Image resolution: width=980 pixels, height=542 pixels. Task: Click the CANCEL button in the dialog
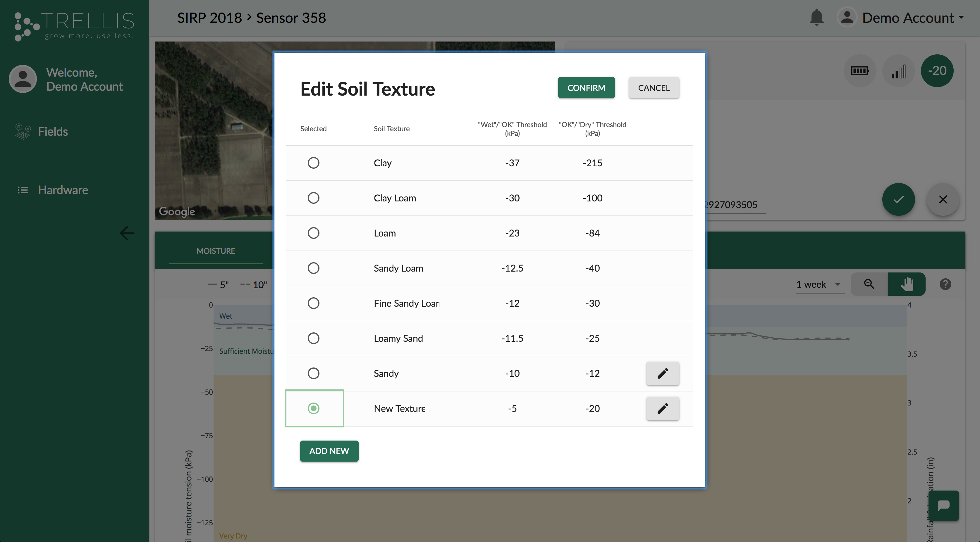[653, 88]
